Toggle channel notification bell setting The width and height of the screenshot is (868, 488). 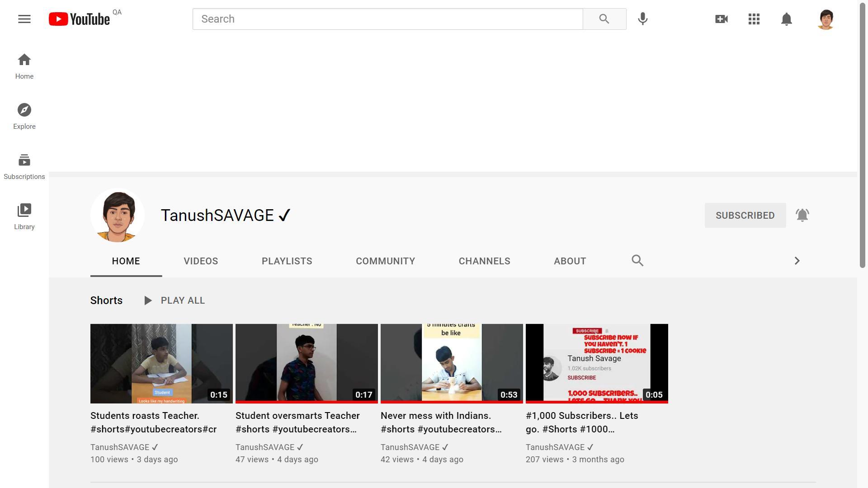coord(802,215)
